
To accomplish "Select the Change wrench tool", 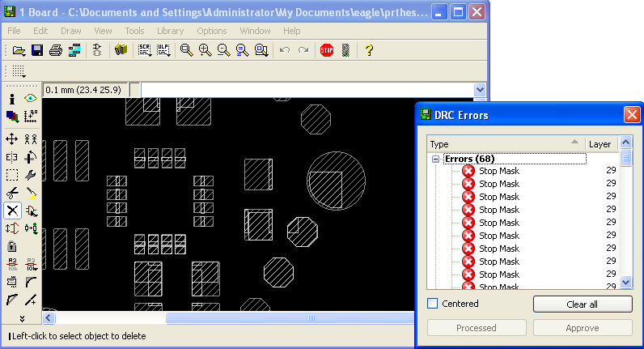I will (x=31, y=175).
